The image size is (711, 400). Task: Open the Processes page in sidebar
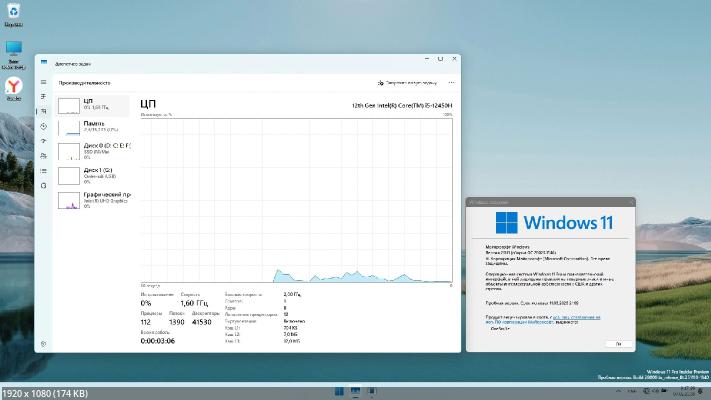43,97
